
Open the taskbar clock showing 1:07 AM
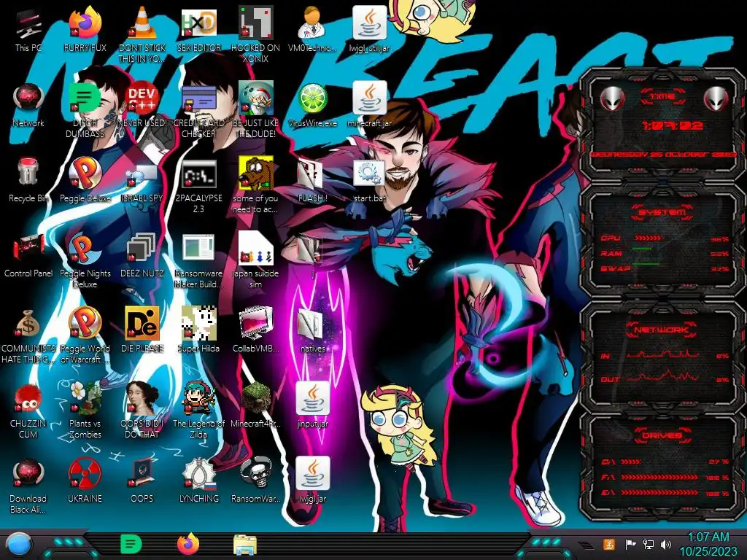point(708,544)
